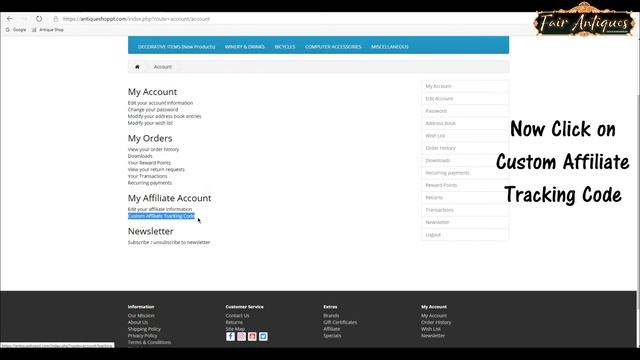Screen dimensions: 640x360
Task: Click Subscribe / unsubscribe to newsletter link
Action: pyautogui.click(x=169, y=242)
